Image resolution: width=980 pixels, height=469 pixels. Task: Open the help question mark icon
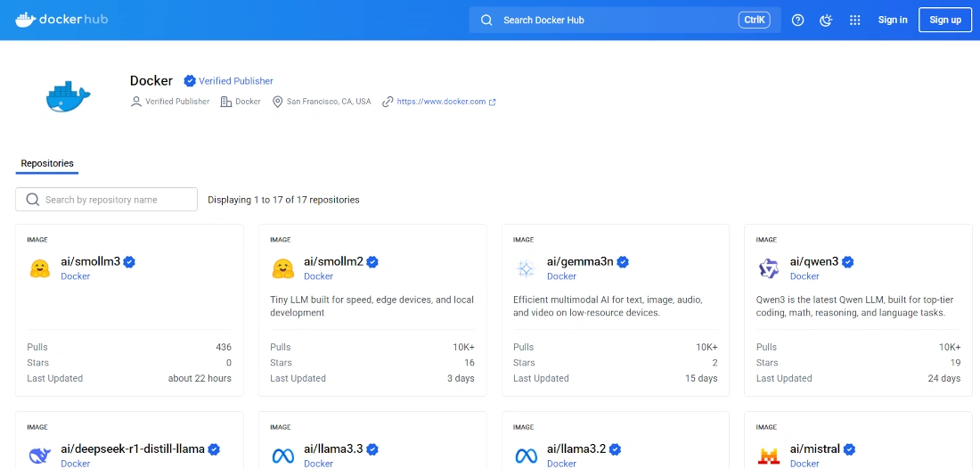(x=797, y=20)
